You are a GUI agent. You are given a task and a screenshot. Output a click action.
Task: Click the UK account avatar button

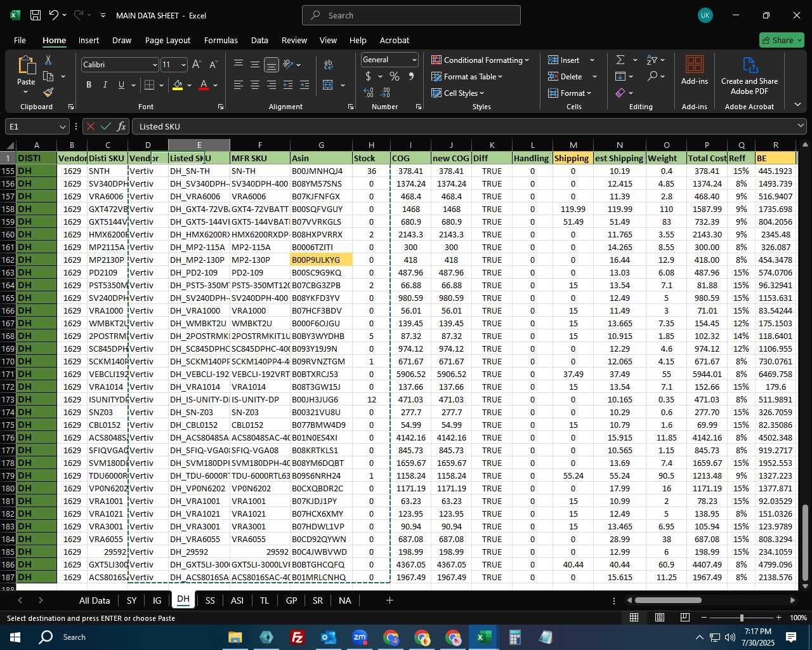pos(705,15)
